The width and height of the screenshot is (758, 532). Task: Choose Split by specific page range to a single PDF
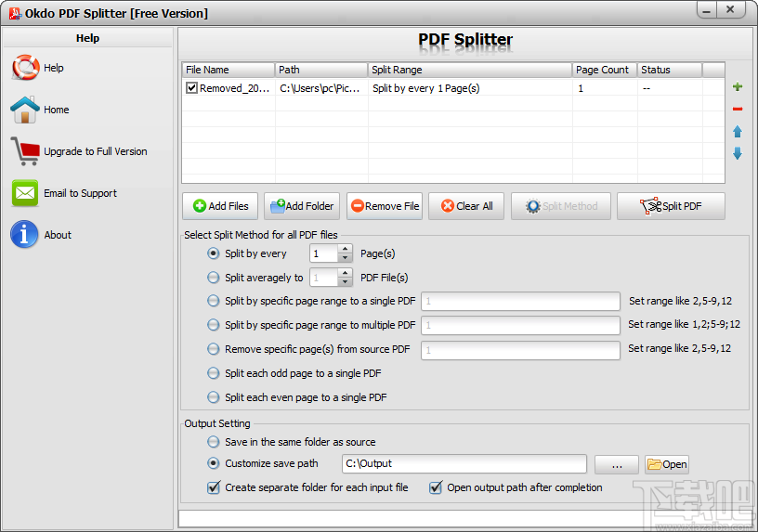(214, 301)
